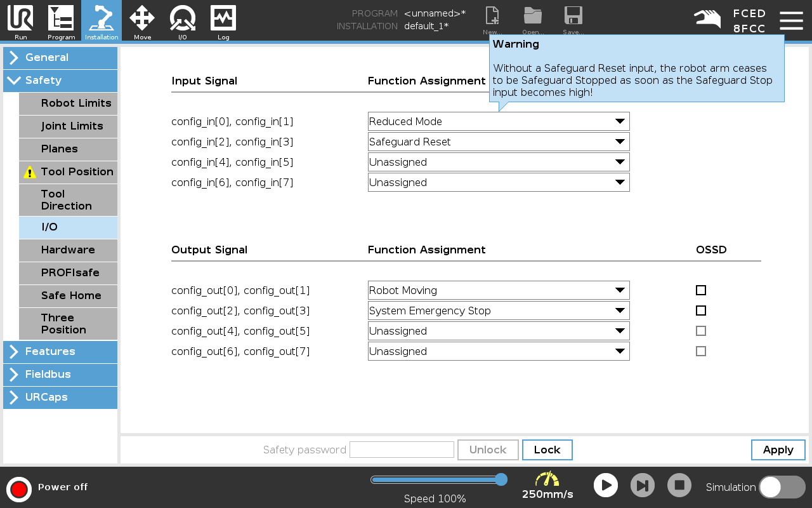Select Safe Home sidebar item

pyautogui.click(x=68, y=296)
